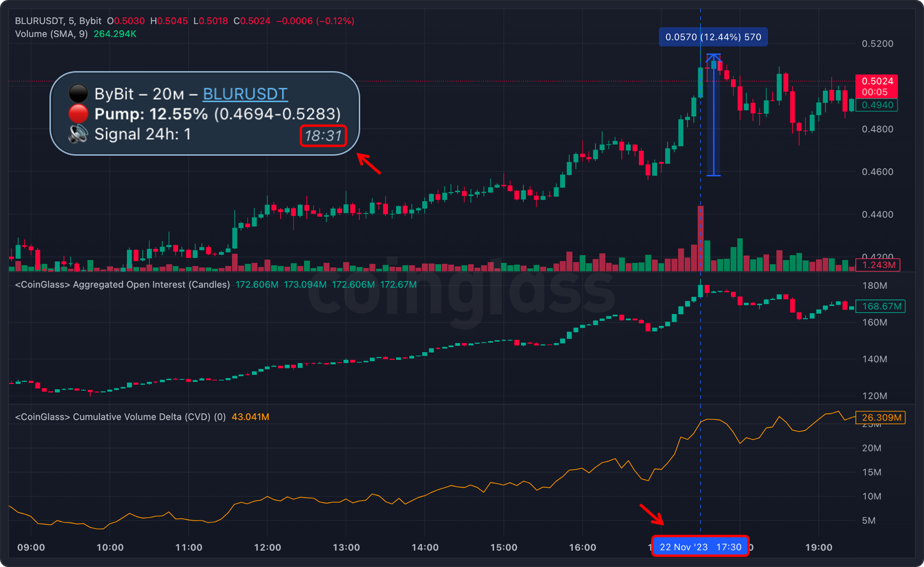Image resolution: width=924 pixels, height=567 pixels.
Task: Click the 12:00 time axis label
Action: pos(267,547)
